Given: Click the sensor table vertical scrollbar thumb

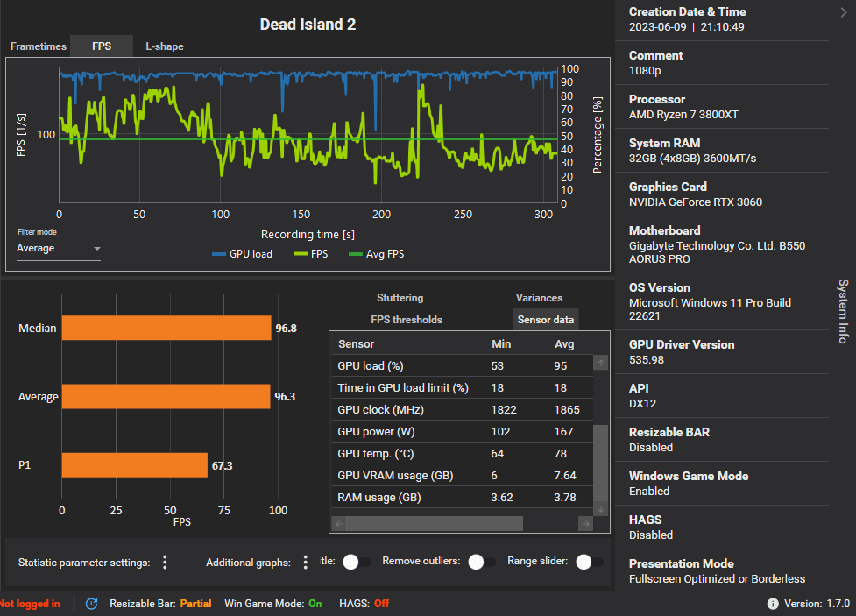Looking at the screenshot, I should [600, 463].
